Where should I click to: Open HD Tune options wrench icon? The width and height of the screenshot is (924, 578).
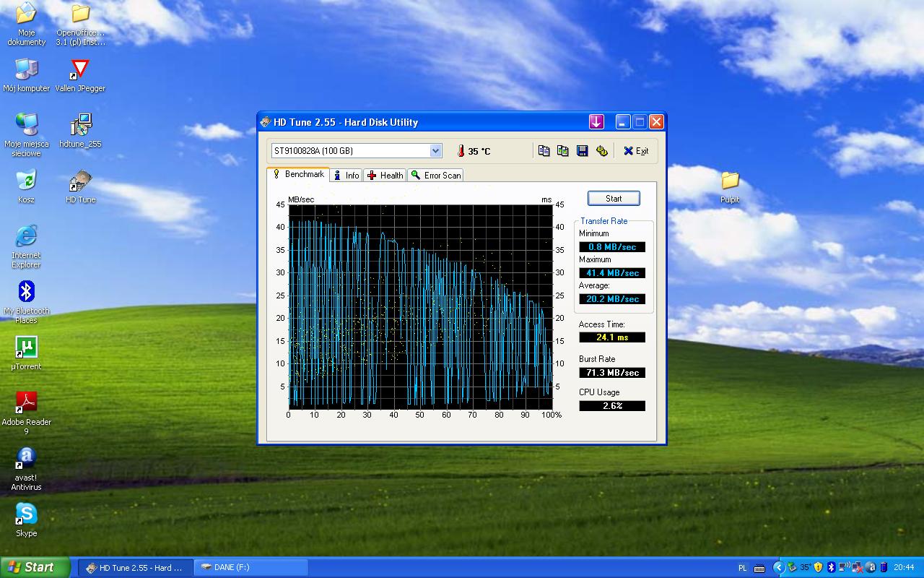coord(602,150)
